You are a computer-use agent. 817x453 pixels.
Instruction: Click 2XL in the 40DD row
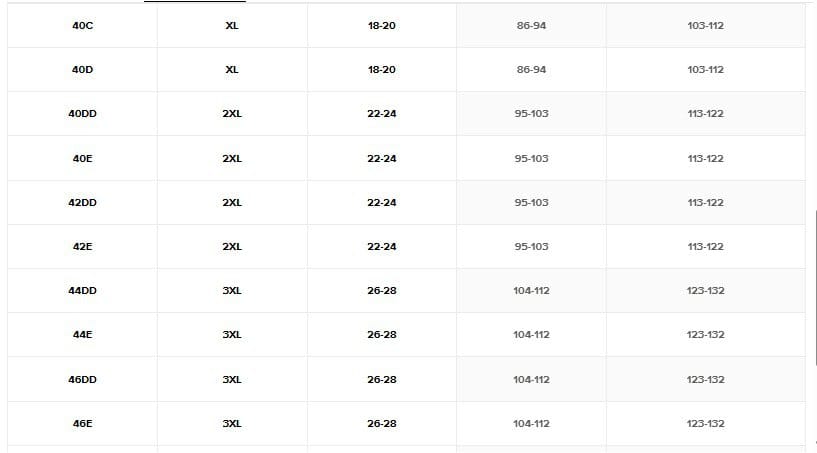tap(232, 114)
